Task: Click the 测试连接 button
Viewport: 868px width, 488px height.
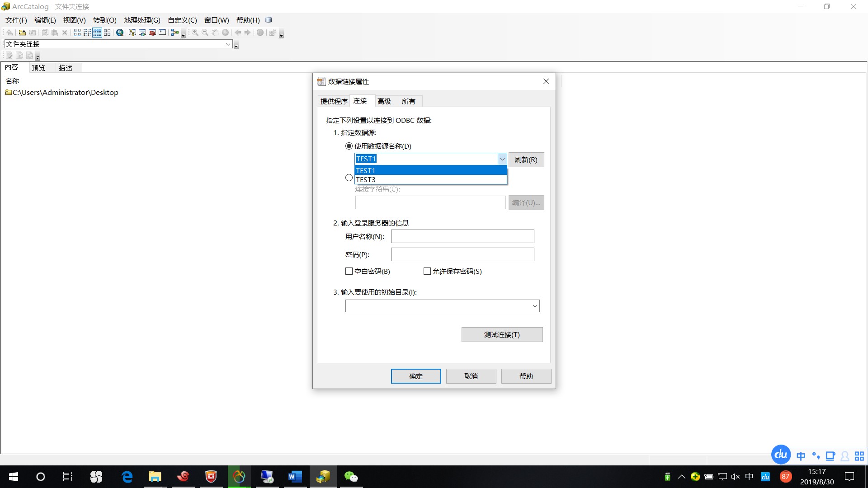Action: pos(502,334)
